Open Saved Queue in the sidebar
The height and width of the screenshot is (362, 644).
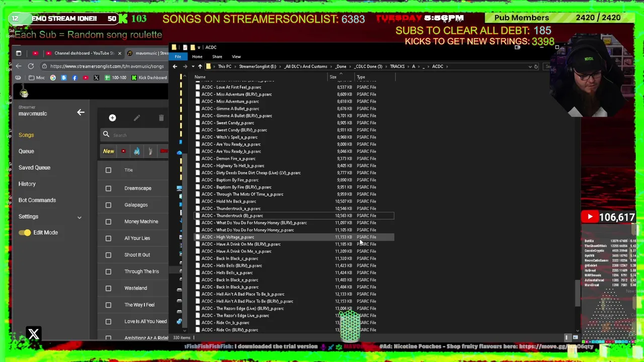coord(34,167)
